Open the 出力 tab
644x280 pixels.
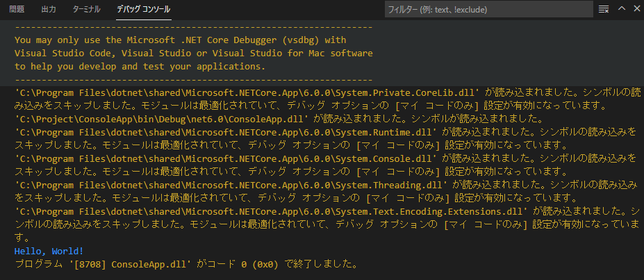[x=49, y=9]
